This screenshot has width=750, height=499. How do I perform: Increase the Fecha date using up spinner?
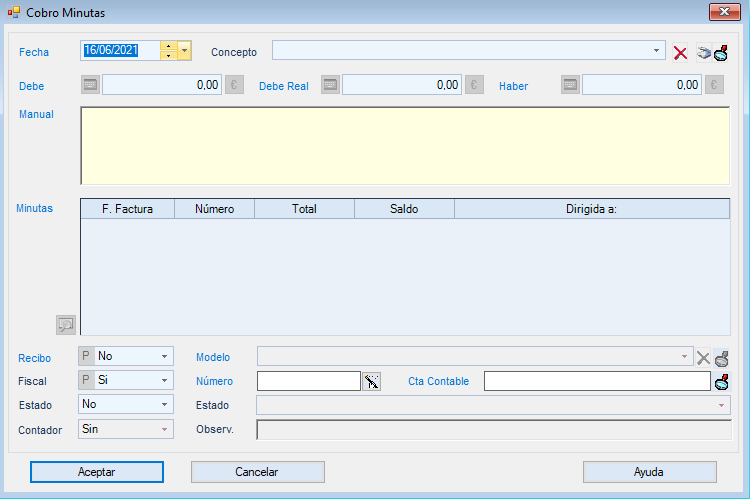169,46
